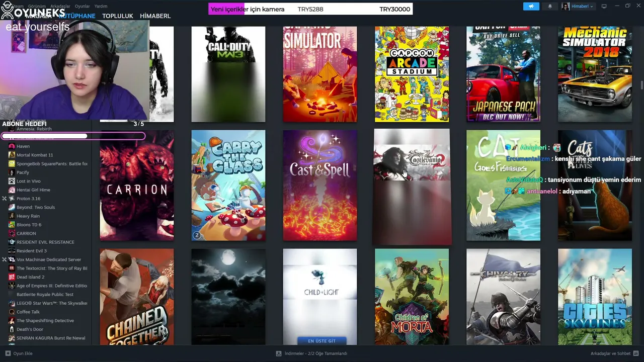
Task: Click the Hentai Girl Hime icon
Action: click(x=12, y=190)
